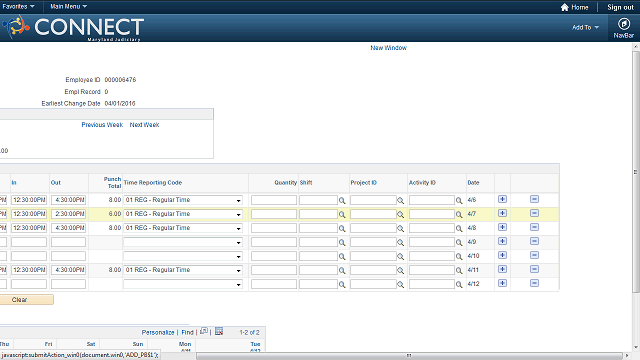
Task: Open Time Reporting Code dropdown for 4/6
Action: coord(183,200)
